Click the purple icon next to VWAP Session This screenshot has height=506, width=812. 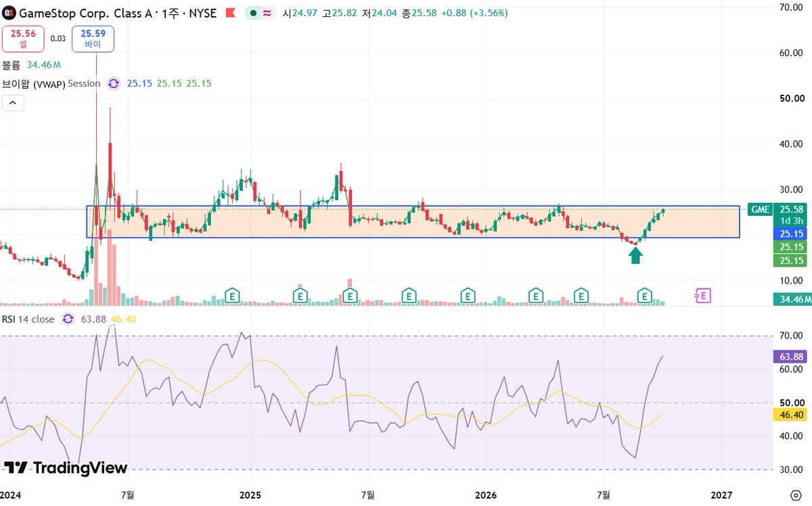(x=113, y=83)
